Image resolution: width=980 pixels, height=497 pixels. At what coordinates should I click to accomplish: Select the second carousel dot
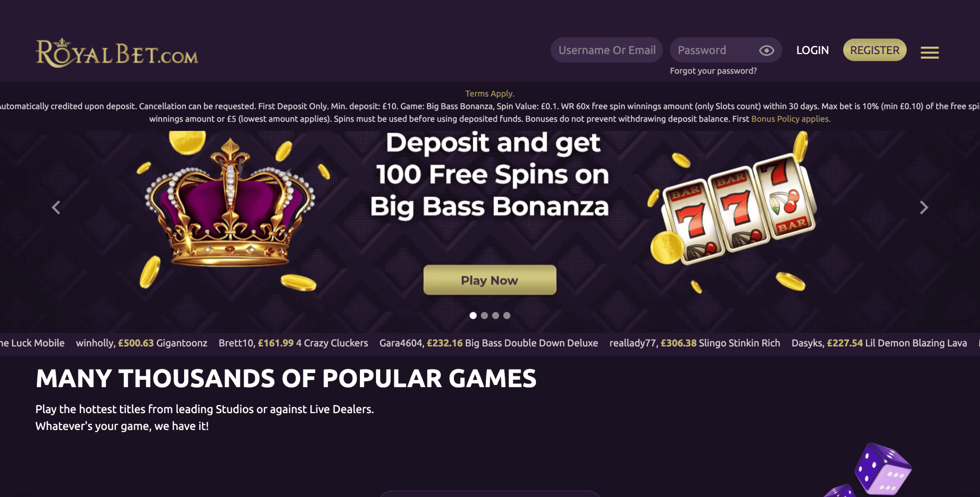point(484,315)
